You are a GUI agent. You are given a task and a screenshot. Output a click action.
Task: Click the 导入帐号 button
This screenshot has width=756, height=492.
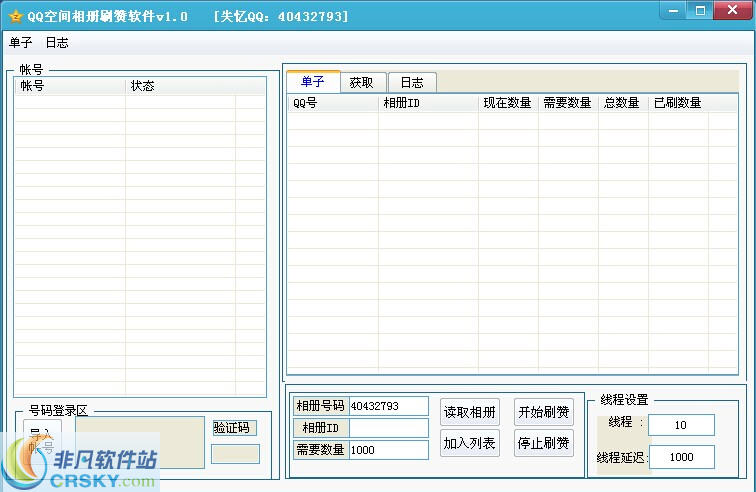42,442
